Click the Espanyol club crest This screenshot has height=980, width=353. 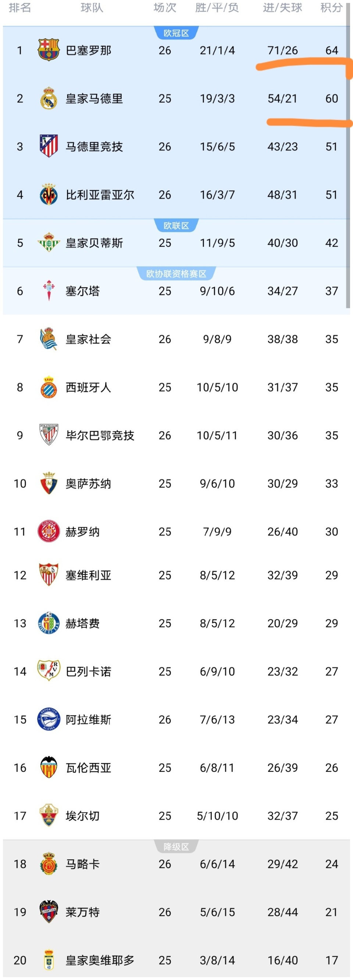49,387
